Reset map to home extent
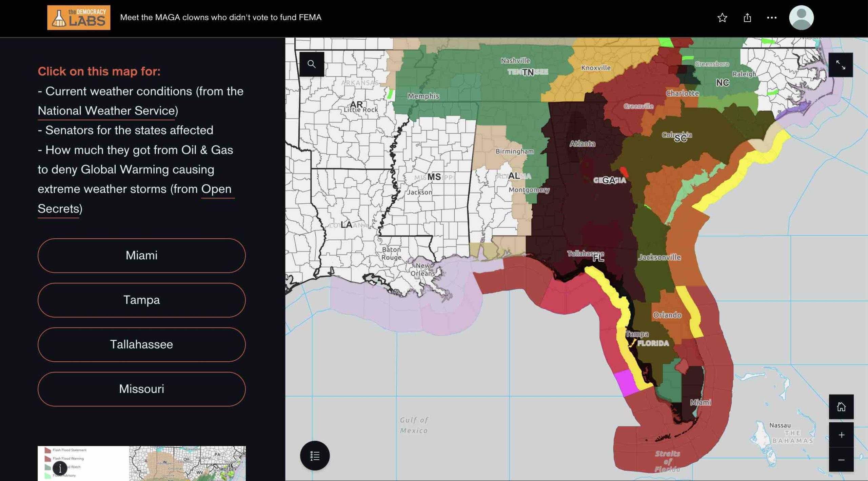This screenshot has height=481, width=868. coord(841,407)
